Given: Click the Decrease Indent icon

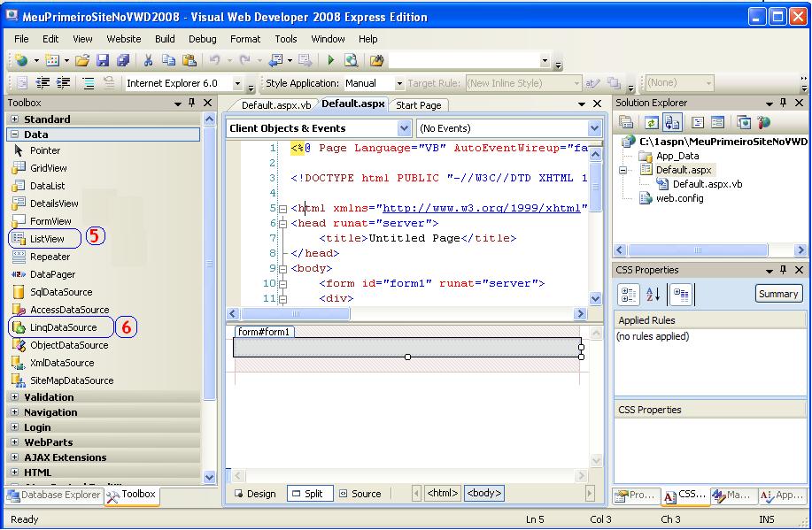Looking at the screenshot, I should [43, 83].
